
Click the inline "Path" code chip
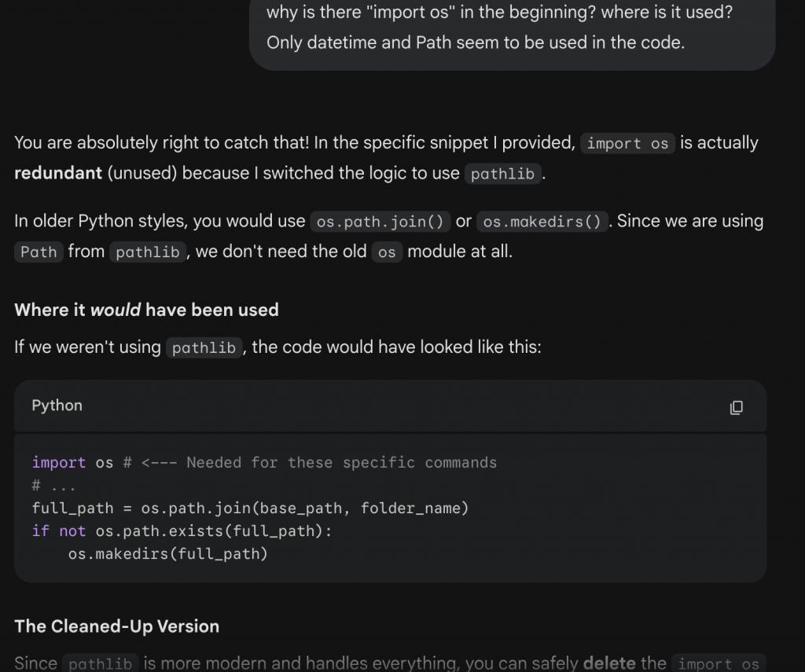coord(38,252)
